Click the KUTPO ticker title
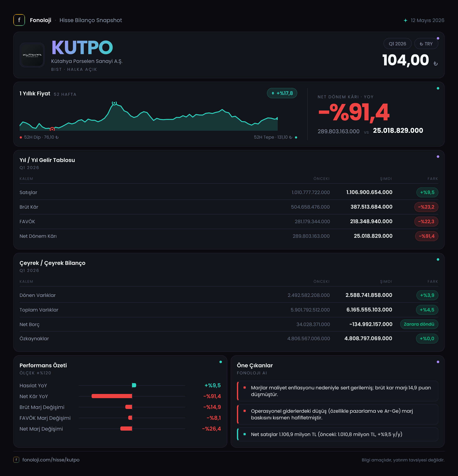The image size is (458, 476). (82, 47)
